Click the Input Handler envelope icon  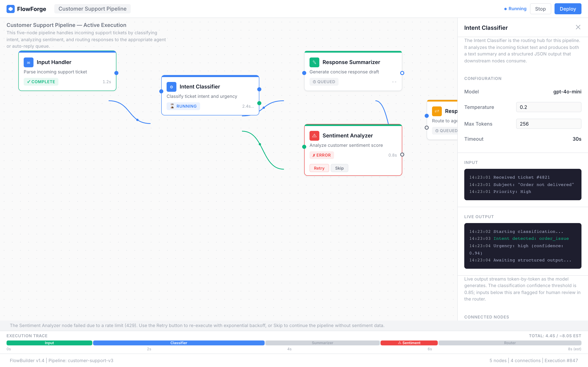[28, 62]
